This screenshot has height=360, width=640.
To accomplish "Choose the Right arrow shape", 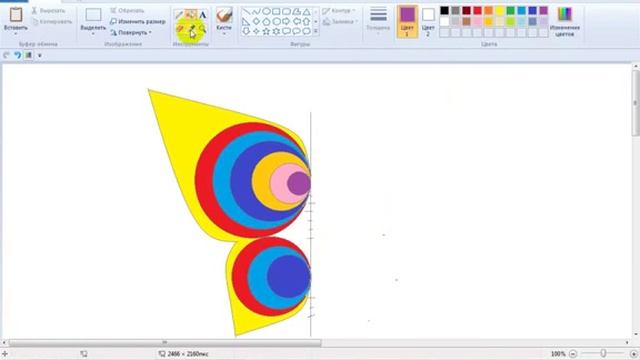I will pos(286,21).
